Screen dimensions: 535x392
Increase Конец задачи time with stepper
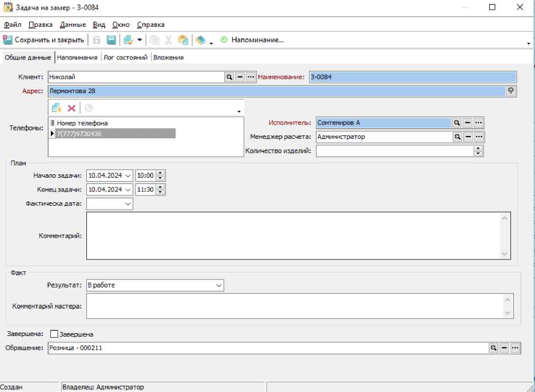coord(161,187)
